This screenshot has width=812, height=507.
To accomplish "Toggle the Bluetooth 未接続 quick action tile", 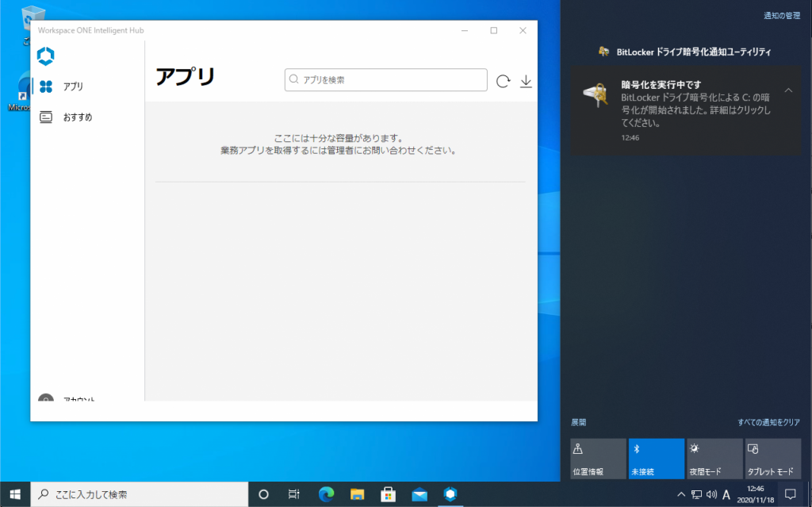I will click(656, 459).
